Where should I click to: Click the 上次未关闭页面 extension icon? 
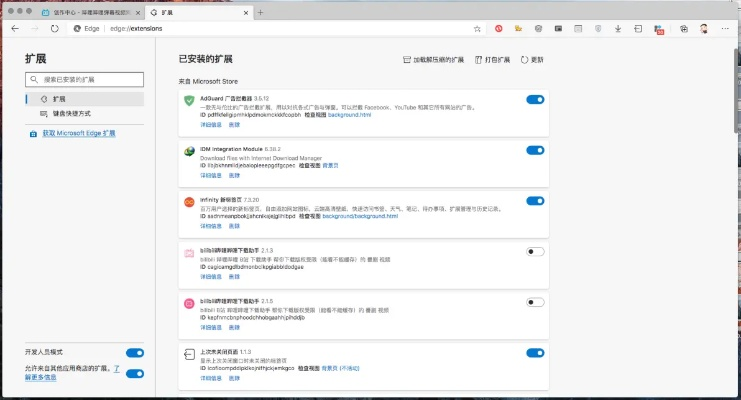[189, 354]
